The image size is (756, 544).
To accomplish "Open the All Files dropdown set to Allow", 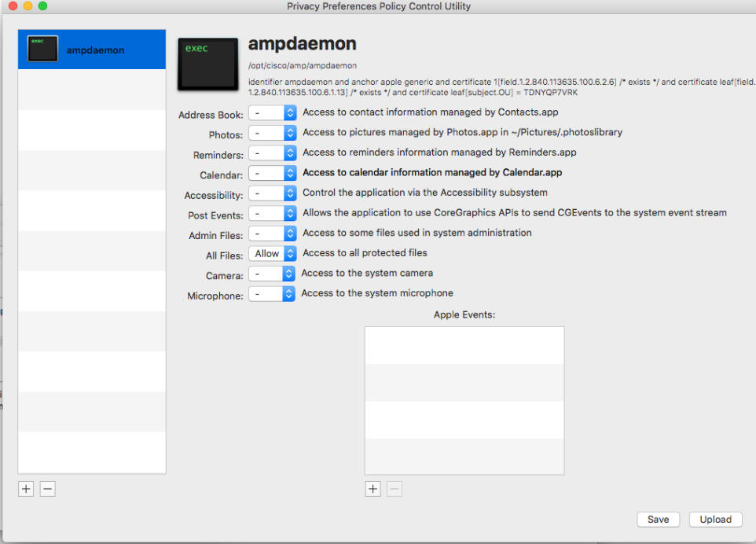I will (x=273, y=254).
